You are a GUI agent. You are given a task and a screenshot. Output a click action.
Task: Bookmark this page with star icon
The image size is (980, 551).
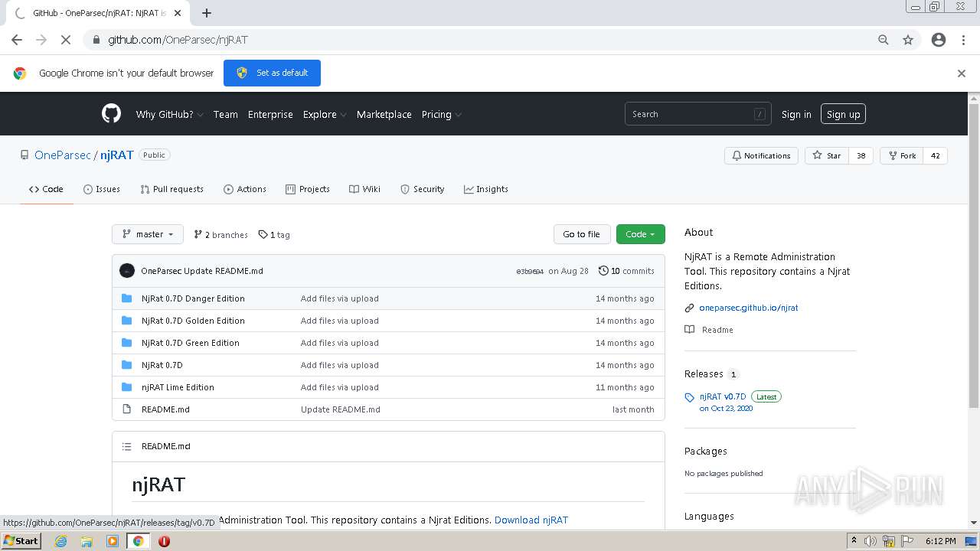pos(908,40)
